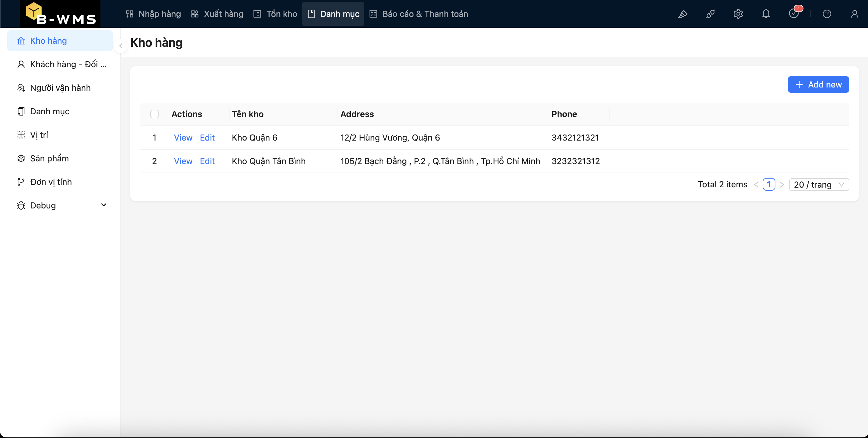Edit Kho Quận Tân Bình warehouse
The width and height of the screenshot is (868, 438).
[x=207, y=161]
